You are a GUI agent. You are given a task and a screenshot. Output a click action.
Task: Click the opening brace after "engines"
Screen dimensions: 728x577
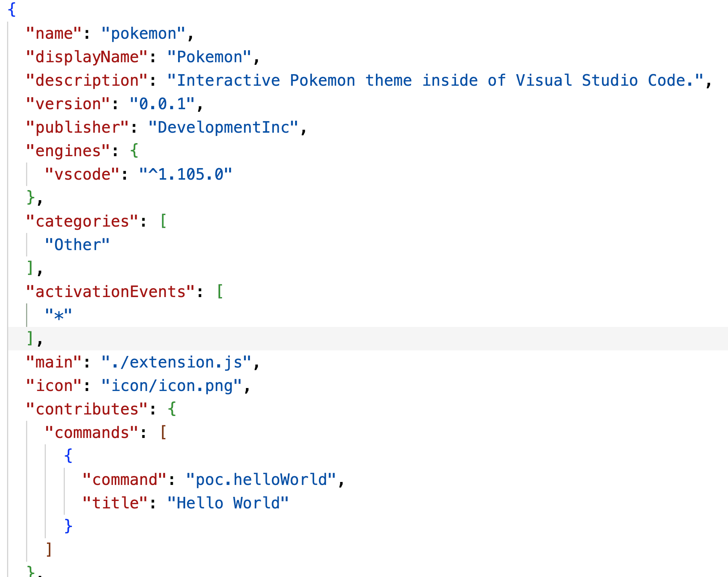[134, 151]
